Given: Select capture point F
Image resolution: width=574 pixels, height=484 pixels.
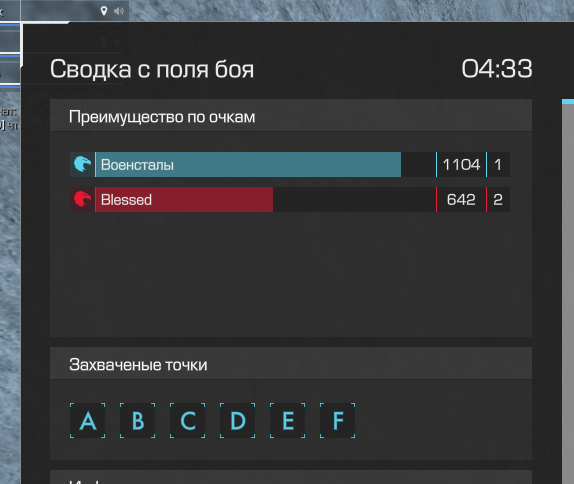Looking at the screenshot, I should click(x=338, y=421).
